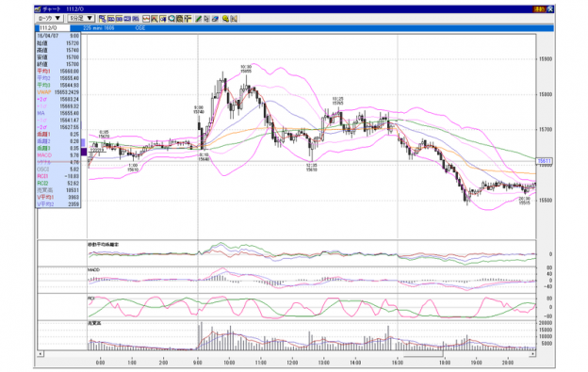
Task: Expand the 5分足 timeframe dropdown
Action: click(81, 18)
